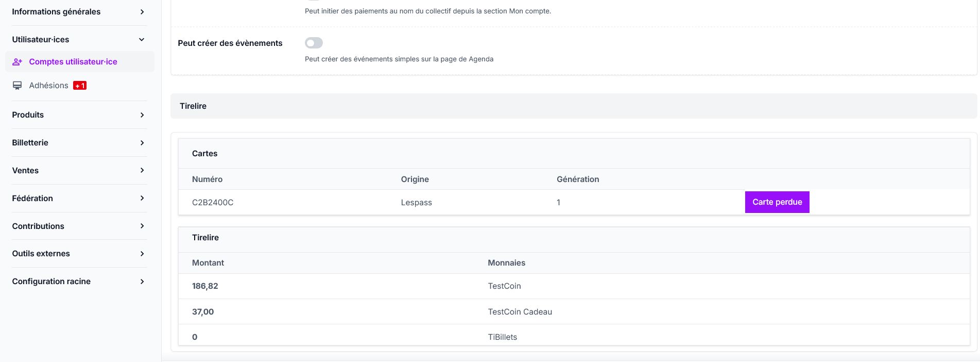Expand the Informations générales section chevron
Viewport: 980px width, 362px height.
142,12
